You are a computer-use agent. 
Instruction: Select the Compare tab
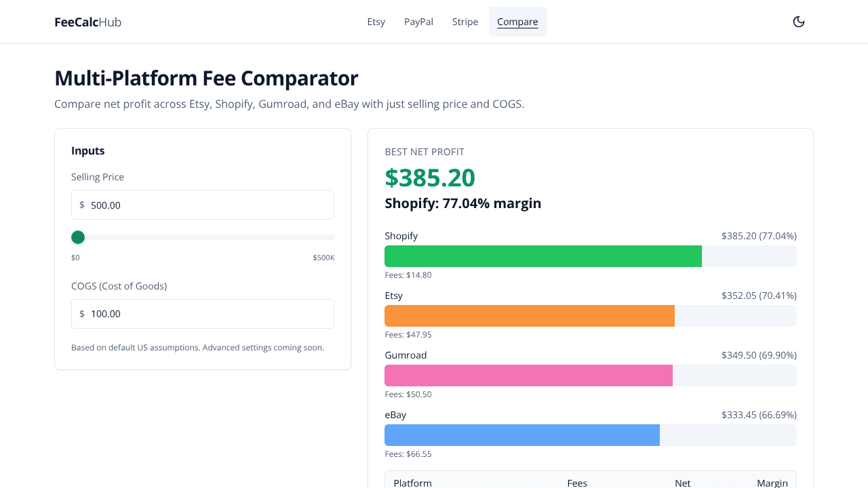(517, 22)
